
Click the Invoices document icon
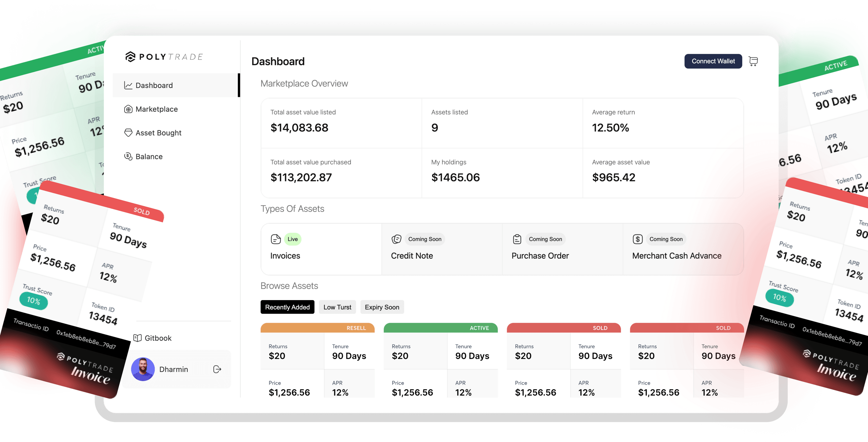(x=276, y=239)
